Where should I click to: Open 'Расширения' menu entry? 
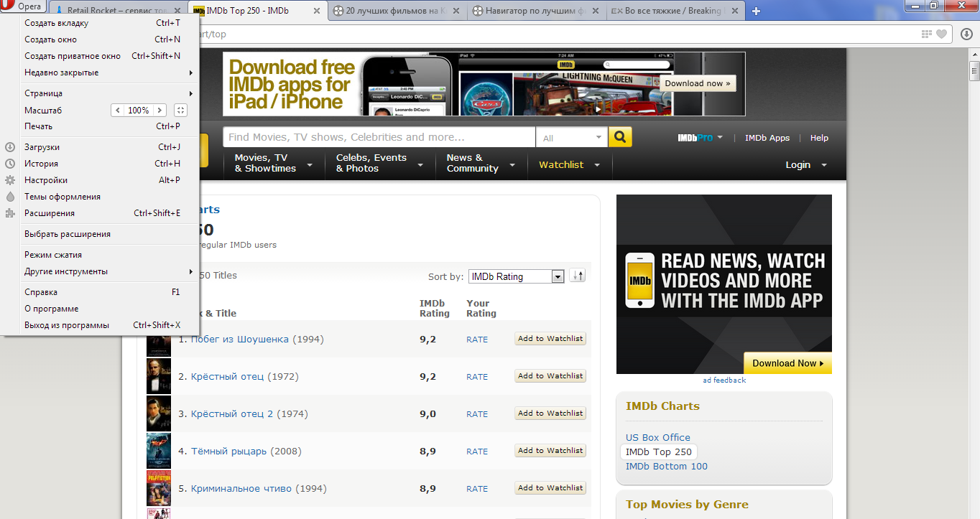100,213
